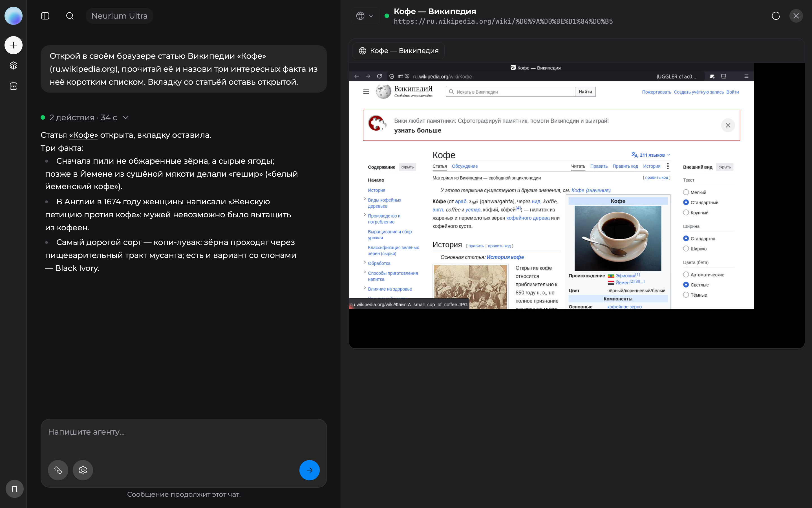Open «Кофе» link in chat reply
Screen dimensions: 812x508
(83, 135)
